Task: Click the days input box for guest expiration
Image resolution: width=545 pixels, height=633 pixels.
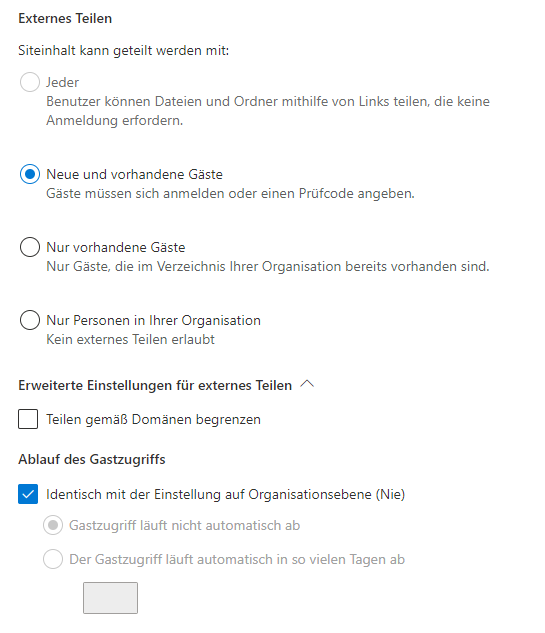Action: coord(111,598)
